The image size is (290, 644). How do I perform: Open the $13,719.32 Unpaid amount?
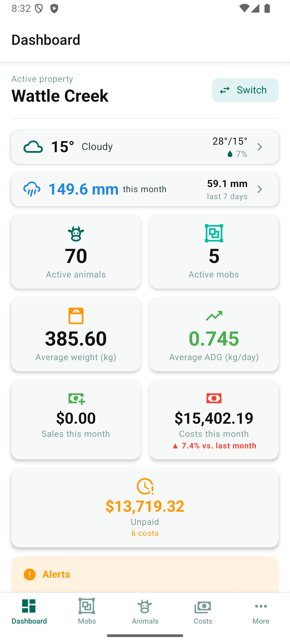(145, 506)
